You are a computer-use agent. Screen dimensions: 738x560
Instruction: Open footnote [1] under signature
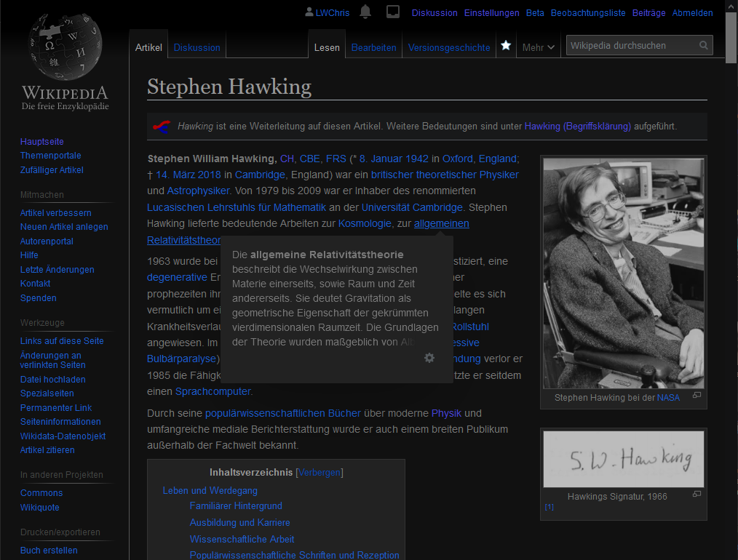[549, 507]
